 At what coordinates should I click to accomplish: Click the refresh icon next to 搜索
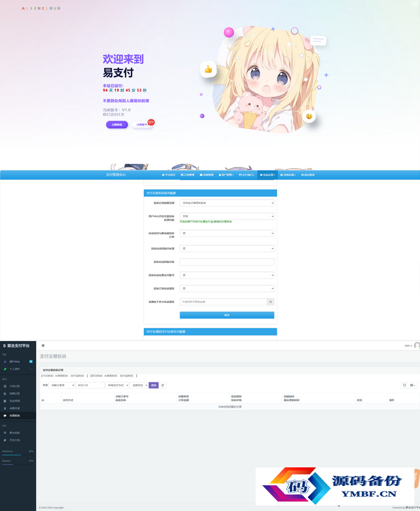click(163, 386)
